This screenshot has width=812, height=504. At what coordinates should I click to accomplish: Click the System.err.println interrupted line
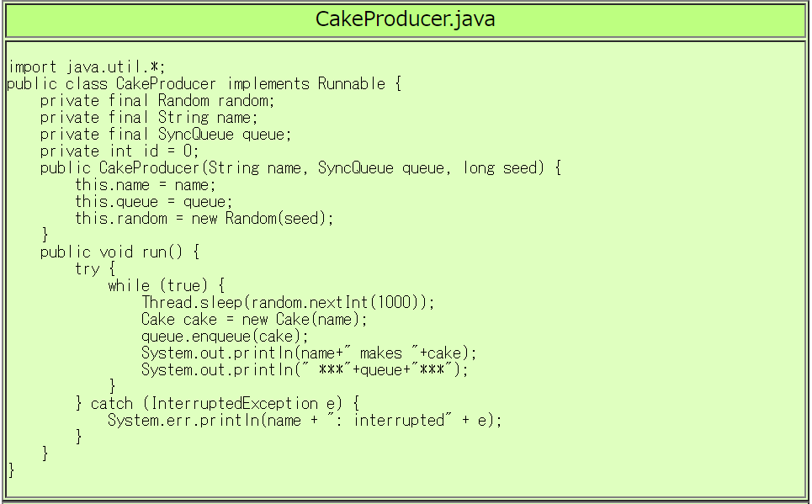tap(305, 421)
